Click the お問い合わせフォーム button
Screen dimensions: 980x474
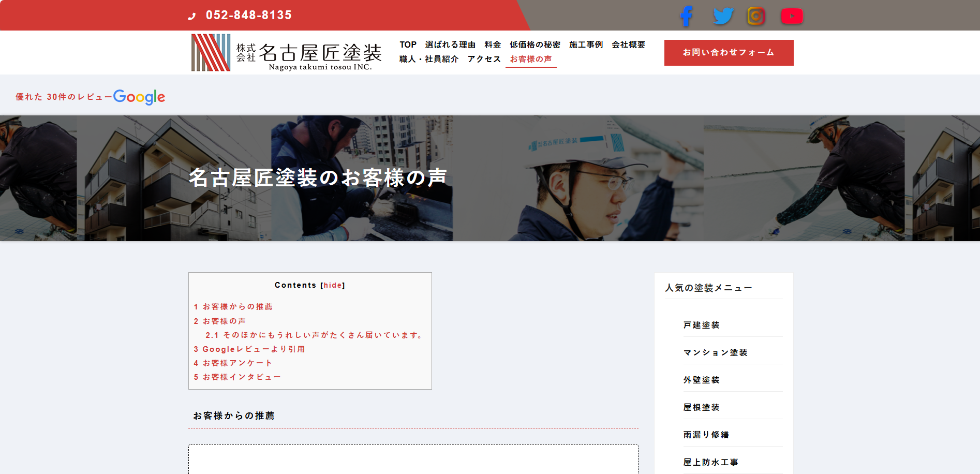click(729, 53)
